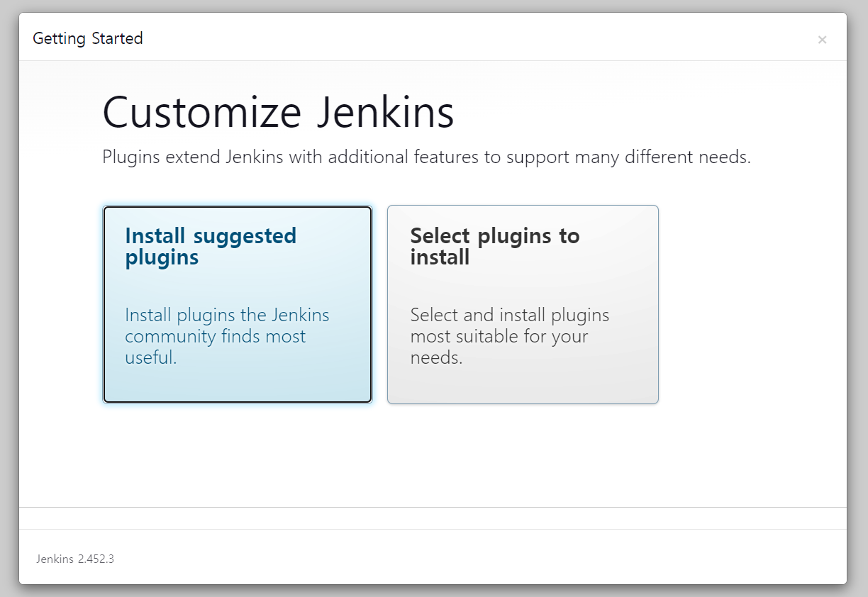Choose the Select plugins to install option
Viewport: 868px width, 597px height.
pos(523,304)
